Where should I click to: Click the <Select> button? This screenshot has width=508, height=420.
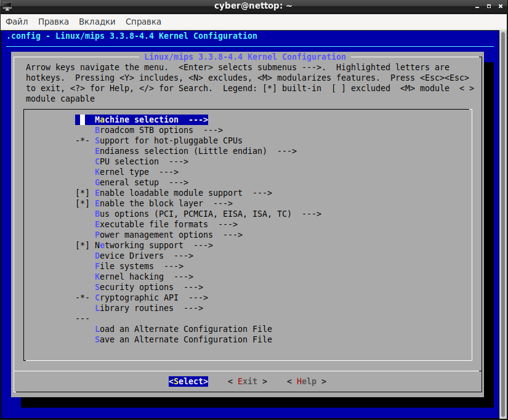(x=188, y=381)
